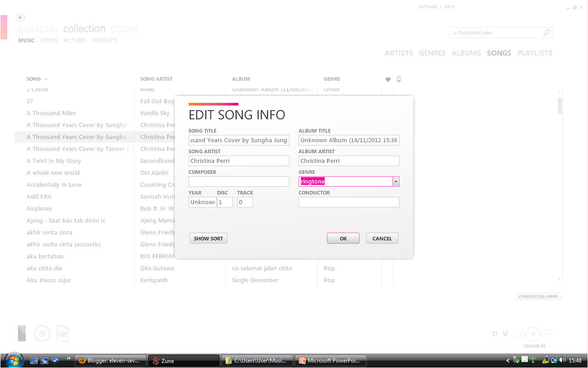Image resolution: width=588 pixels, height=368 pixels.
Task: Click the song list vertical scrollbar thumb
Action: tap(560, 105)
